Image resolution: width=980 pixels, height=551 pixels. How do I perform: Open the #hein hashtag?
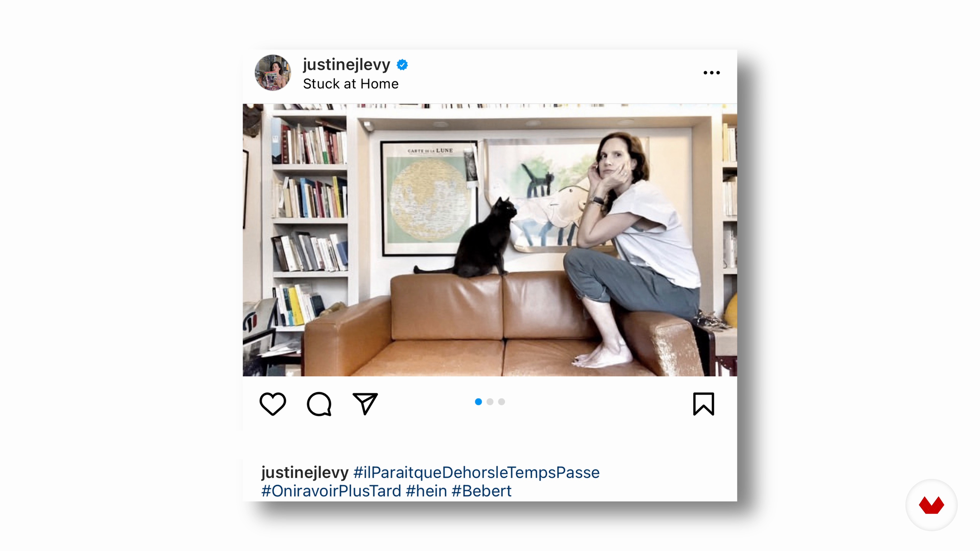426,491
